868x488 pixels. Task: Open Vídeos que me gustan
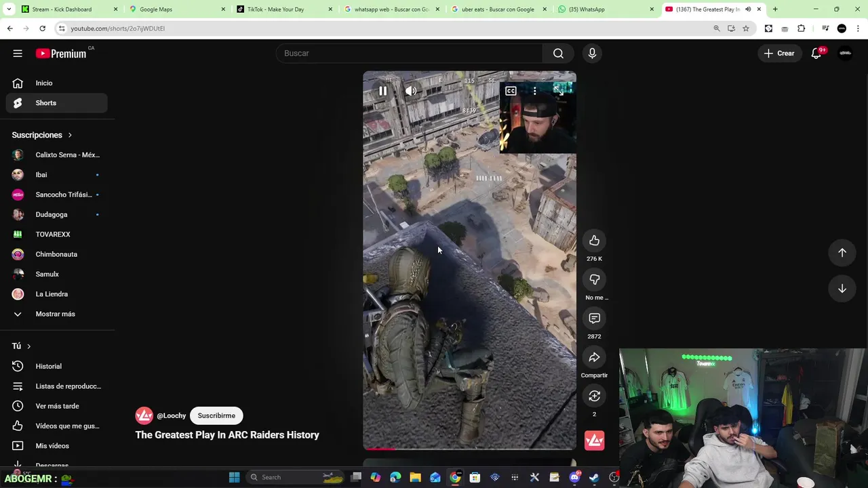[57, 426]
